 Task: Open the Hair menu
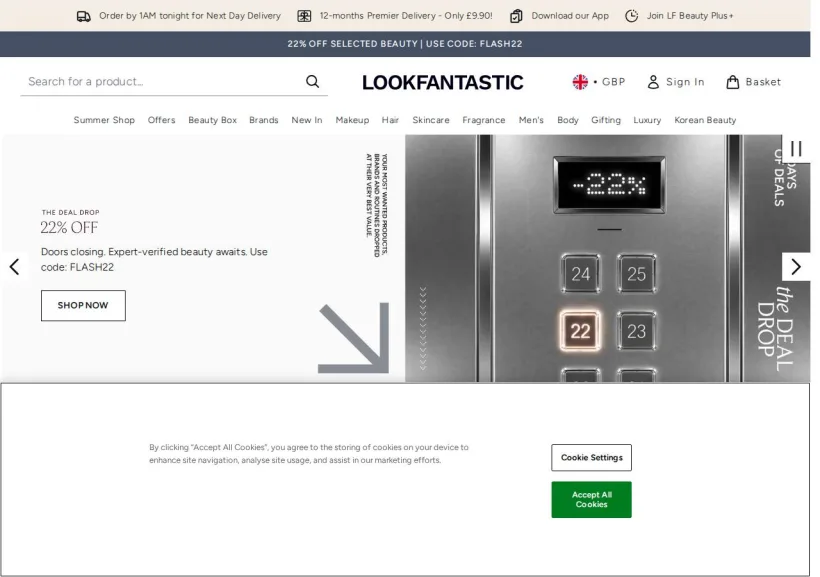pos(390,120)
